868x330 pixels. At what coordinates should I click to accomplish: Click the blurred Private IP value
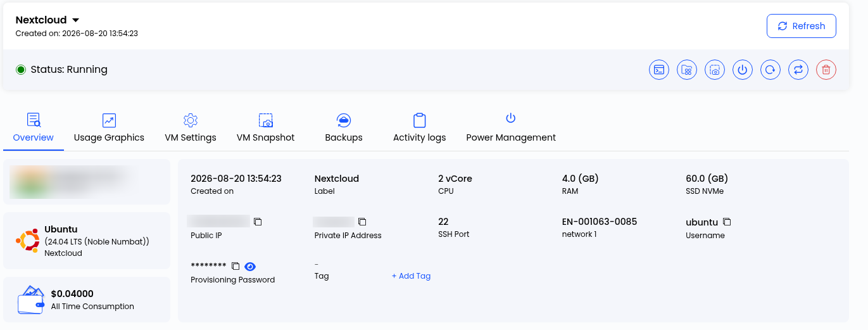pos(334,221)
